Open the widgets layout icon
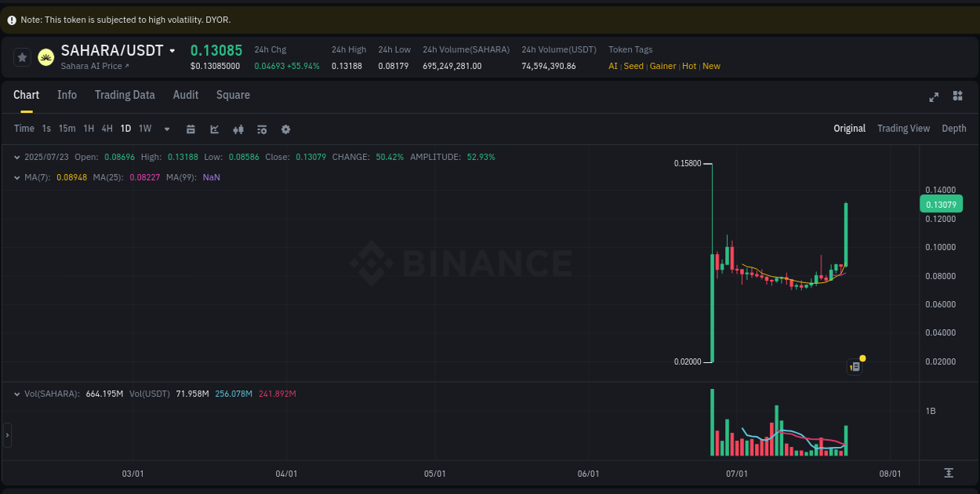This screenshot has height=494, width=980. pyautogui.click(x=956, y=96)
